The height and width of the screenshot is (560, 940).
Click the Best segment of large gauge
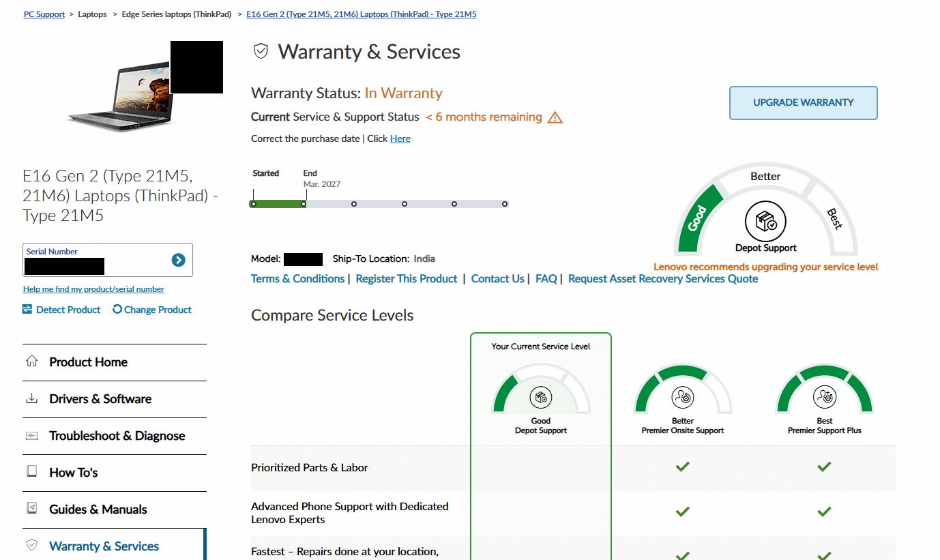tap(834, 218)
